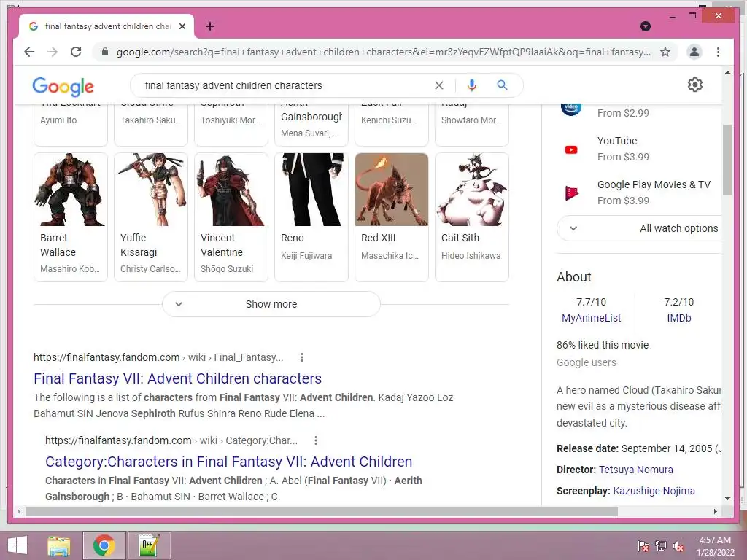
Task: Select the final fantasy advent children tab
Action: [x=107, y=26]
